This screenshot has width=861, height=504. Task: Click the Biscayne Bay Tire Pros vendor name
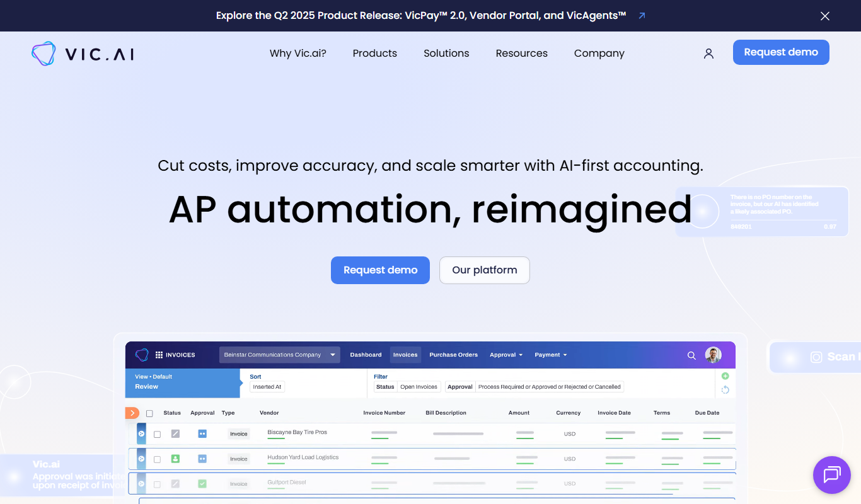(298, 432)
